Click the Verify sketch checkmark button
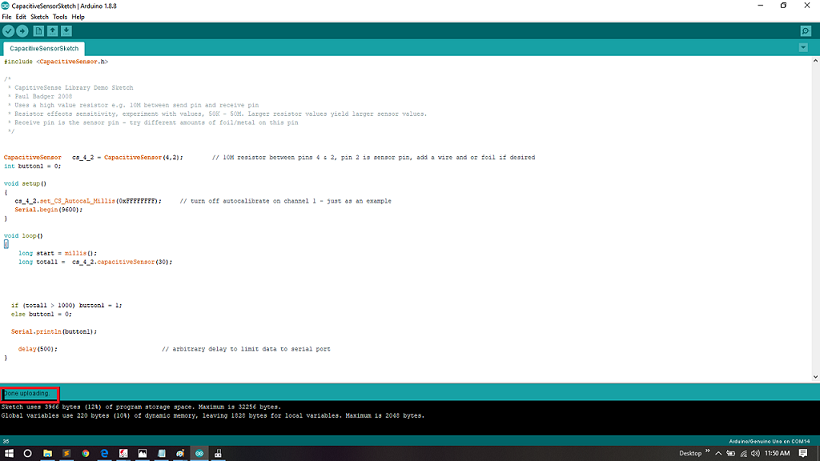 click(8, 31)
